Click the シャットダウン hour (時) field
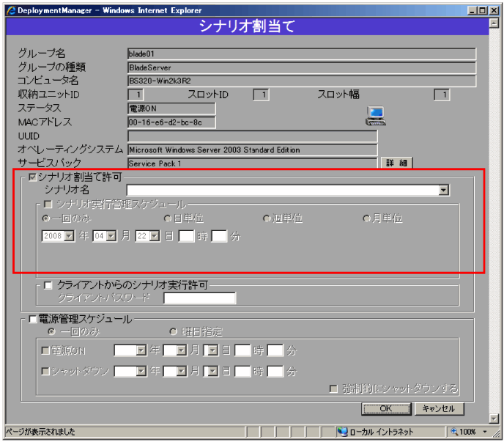The height and width of the screenshot is (442, 504). click(242, 371)
